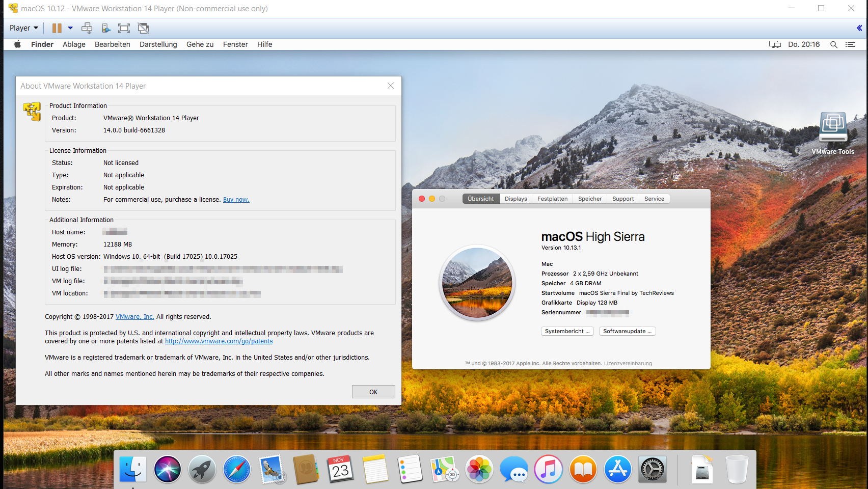Click the clock Do. 20:16
Image resolution: width=868 pixels, height=489 pixels.
click(x=804, y=44)
